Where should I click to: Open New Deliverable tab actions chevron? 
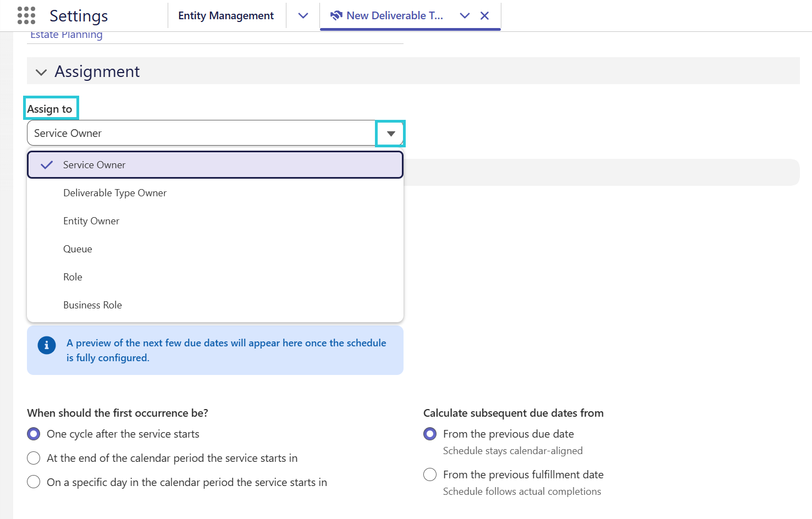[465, 15]
